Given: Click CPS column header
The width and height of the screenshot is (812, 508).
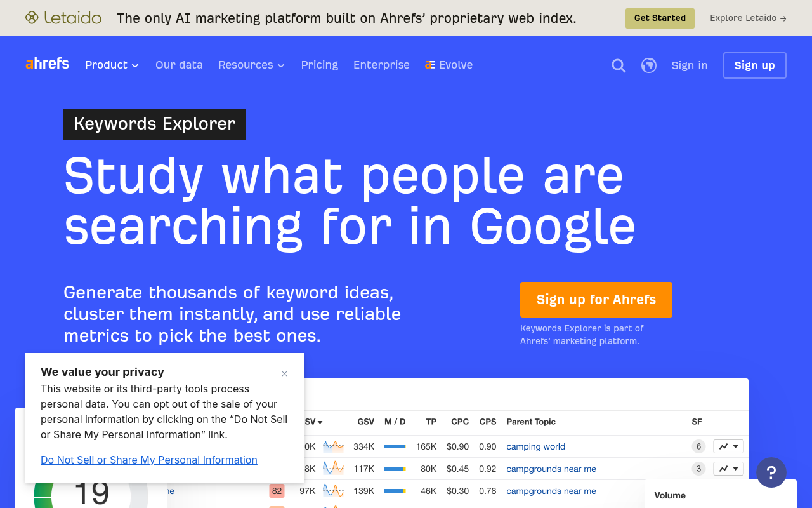Looking at the screenshot, I should pyautogui.click(x=488, y=422).
